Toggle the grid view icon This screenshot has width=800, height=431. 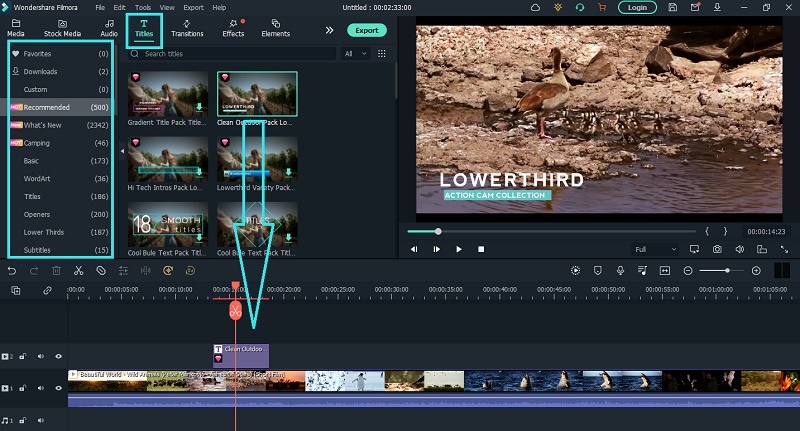coord(382,54)
